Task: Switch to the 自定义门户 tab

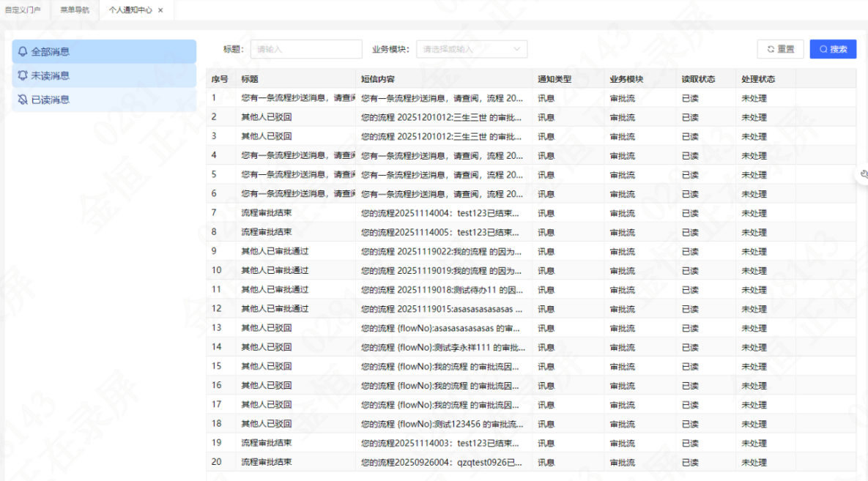Action: click(23, 10)
